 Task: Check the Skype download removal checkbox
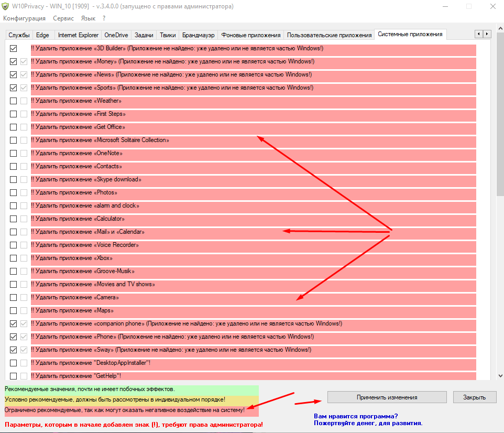pos(13,179)
